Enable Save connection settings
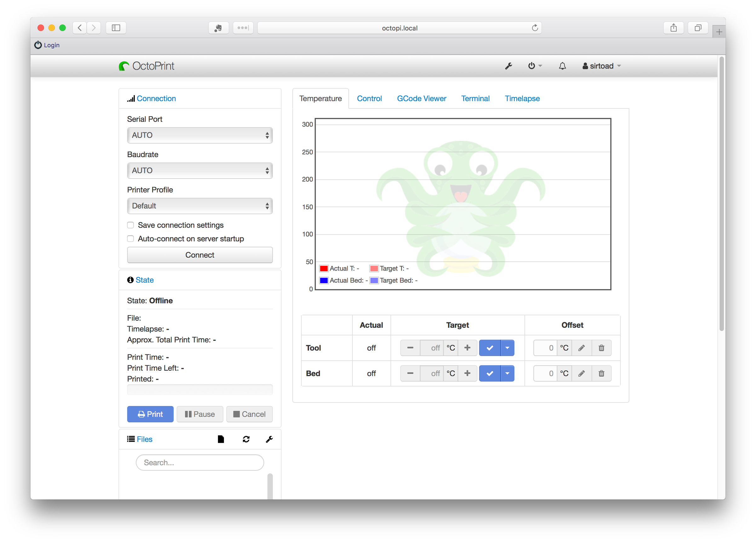This screenshot has height=543, width=756. pyautogui.click(x=130, y=225)
